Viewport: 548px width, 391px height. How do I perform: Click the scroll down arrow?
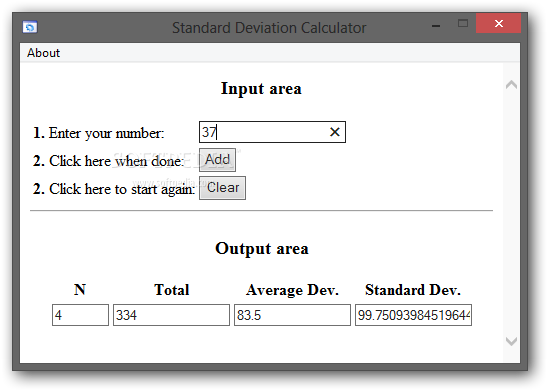pyautogui.click(x=511, y=341)
